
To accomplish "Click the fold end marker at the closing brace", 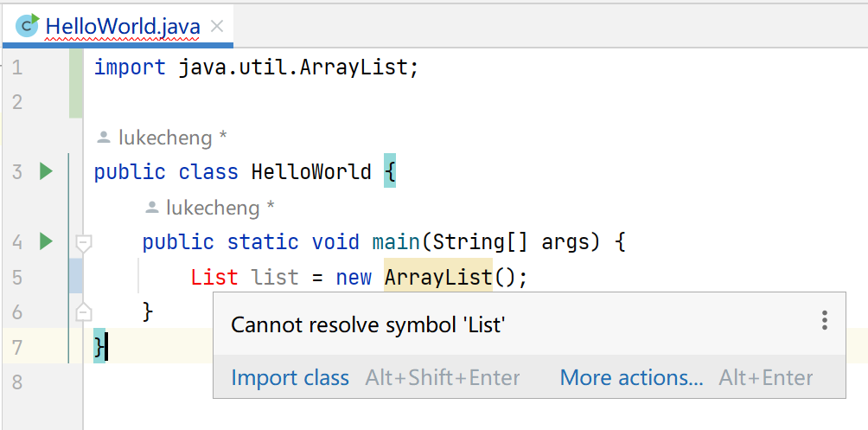I will (x=84, y=311).
